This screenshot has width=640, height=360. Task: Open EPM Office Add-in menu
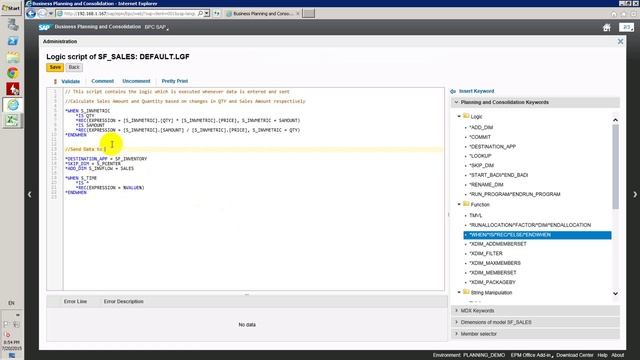(x=531, y=355)
